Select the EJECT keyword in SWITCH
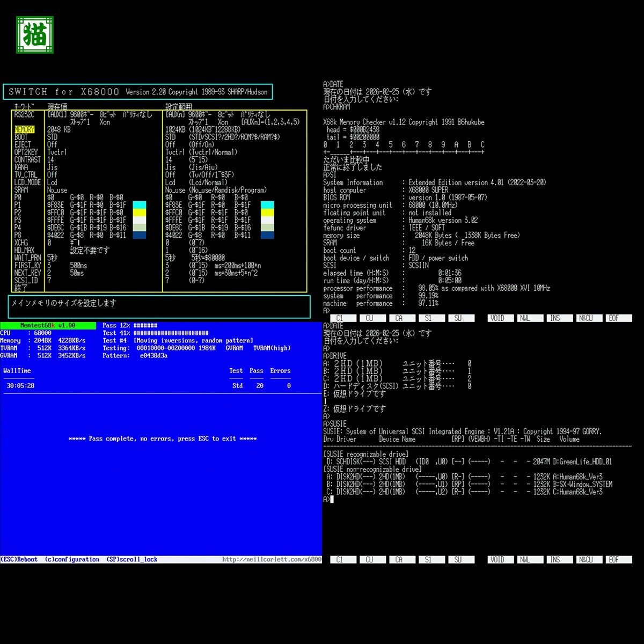Image resolution: width=644 pixels, height=644 pixels. point(23,144)
